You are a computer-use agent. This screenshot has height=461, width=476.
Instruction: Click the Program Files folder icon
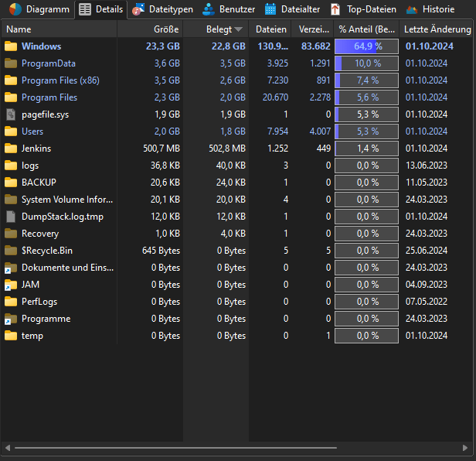coord(11,97)
